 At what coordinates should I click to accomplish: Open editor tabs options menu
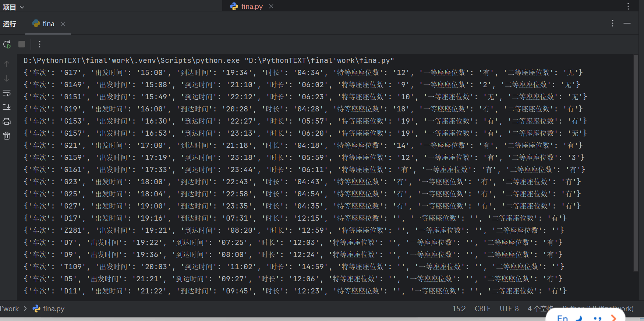[x=628, y=6]
